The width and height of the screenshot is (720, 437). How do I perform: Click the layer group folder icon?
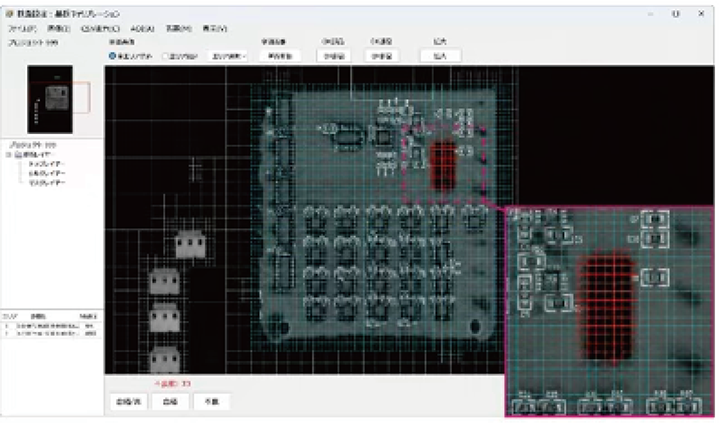tap(18, 155)
